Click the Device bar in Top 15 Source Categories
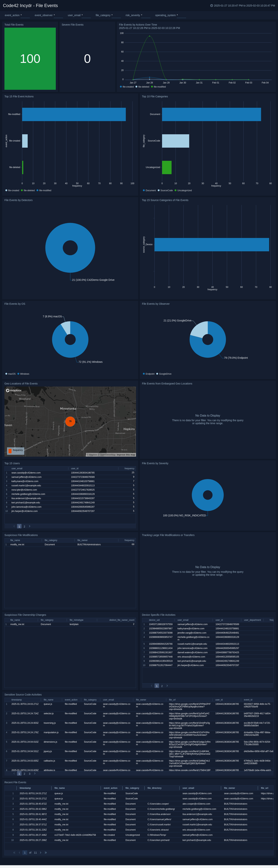The width and height of the screenshot is (278, 868). point(212,245)
